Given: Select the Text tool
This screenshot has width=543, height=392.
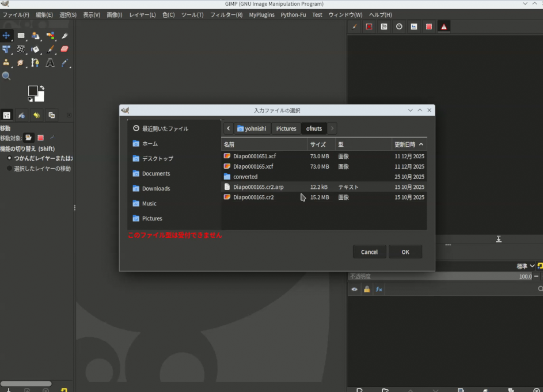Looking at the screenshot, I should pyautogui.click(x=50, y=63).
